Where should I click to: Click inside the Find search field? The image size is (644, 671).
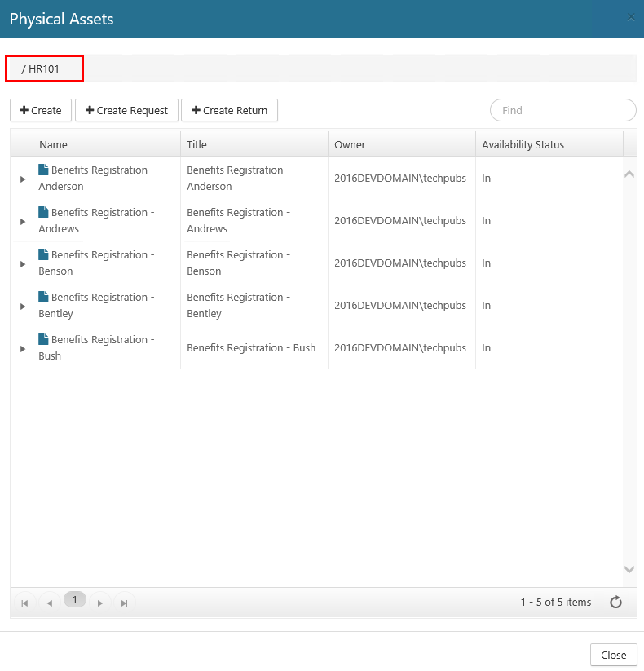[x=562, y=110]
